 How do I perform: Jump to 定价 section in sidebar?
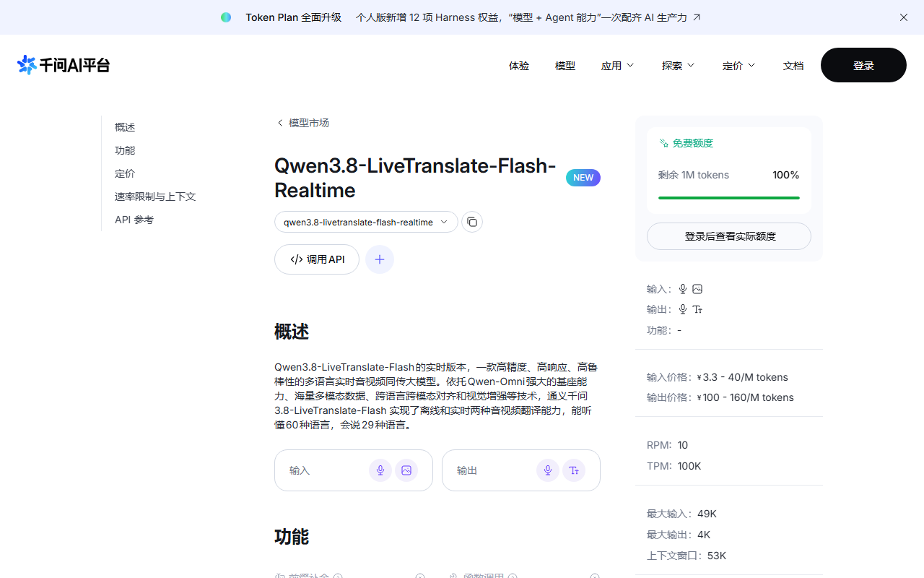tap(125, 173)
